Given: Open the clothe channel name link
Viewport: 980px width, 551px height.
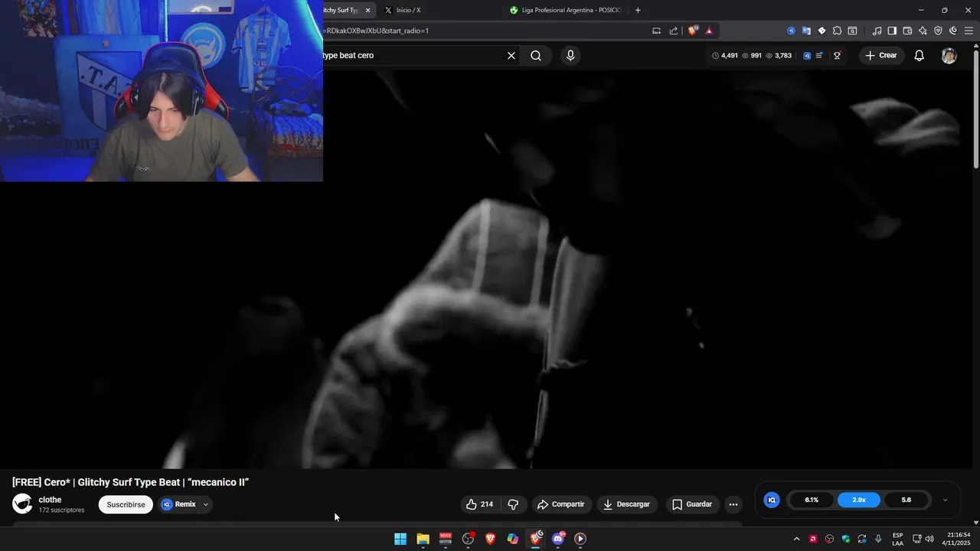Looking at the screenshot, I should point(50,500).
